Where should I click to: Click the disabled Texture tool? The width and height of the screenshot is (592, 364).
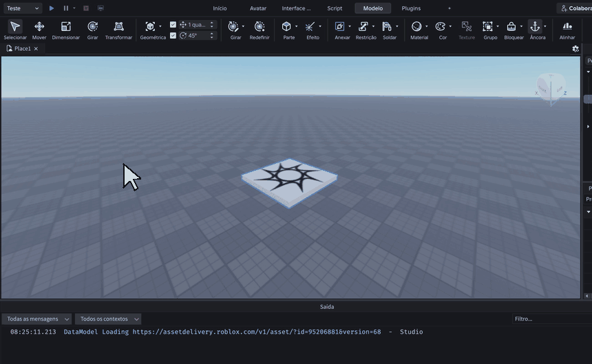(467, 30)
